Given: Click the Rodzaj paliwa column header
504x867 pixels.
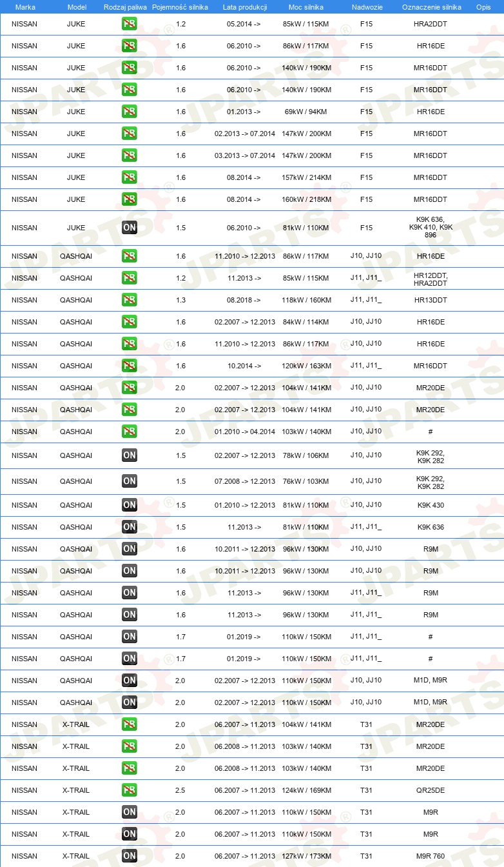Looking at the screenshot, I should click(125, 6).
